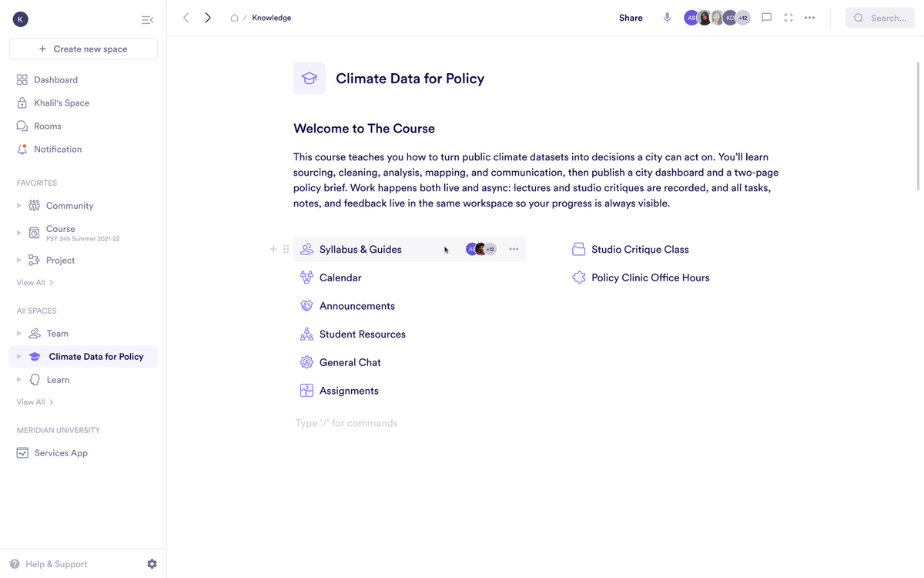The height and width of the screenshot is (578, 924).
Task: Open the Syllabus & Guides row options
Action: point(514,249)
